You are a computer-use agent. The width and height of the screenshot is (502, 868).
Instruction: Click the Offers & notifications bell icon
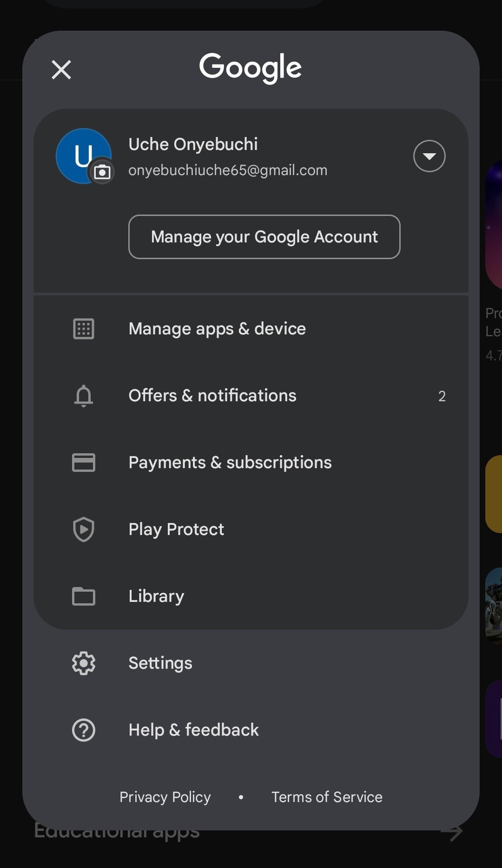click(84, 396)
